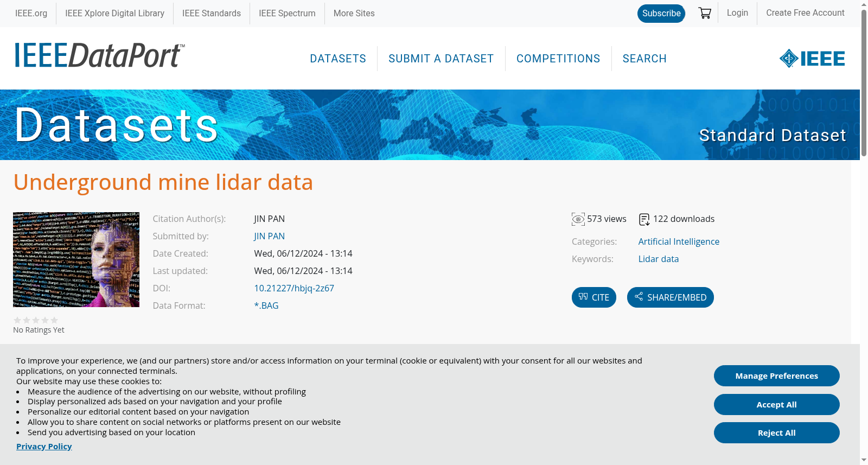The image size is (868, 465).
Task: Click the views eye icon
Action: point(578,219)
